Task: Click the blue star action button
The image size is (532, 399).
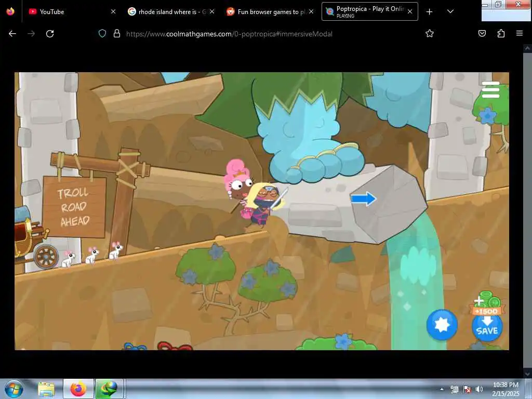Action: (442, 325)
